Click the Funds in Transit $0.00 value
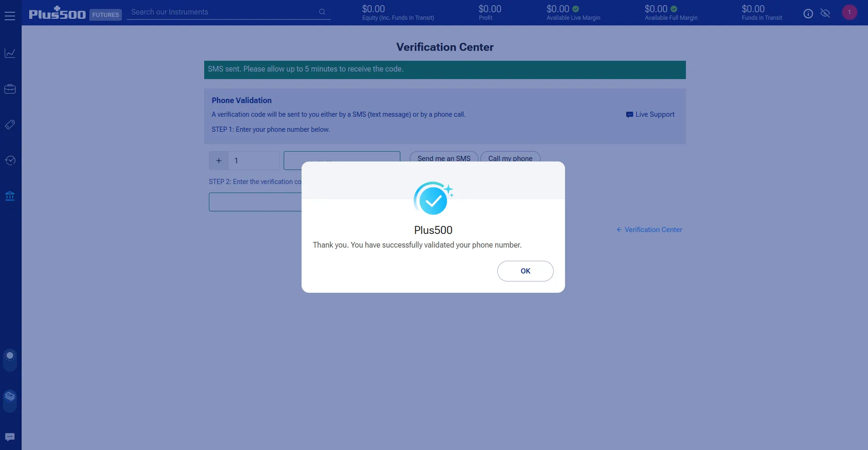868x450 pixels. pos(753,9)
